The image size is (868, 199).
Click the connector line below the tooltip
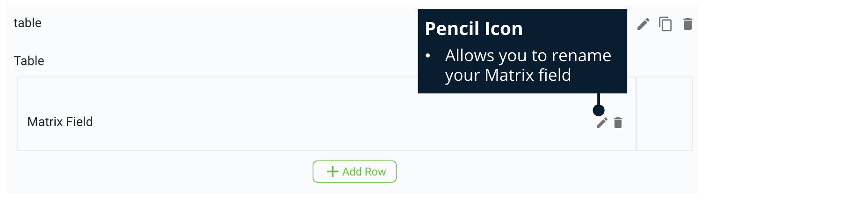click(599, 99)
